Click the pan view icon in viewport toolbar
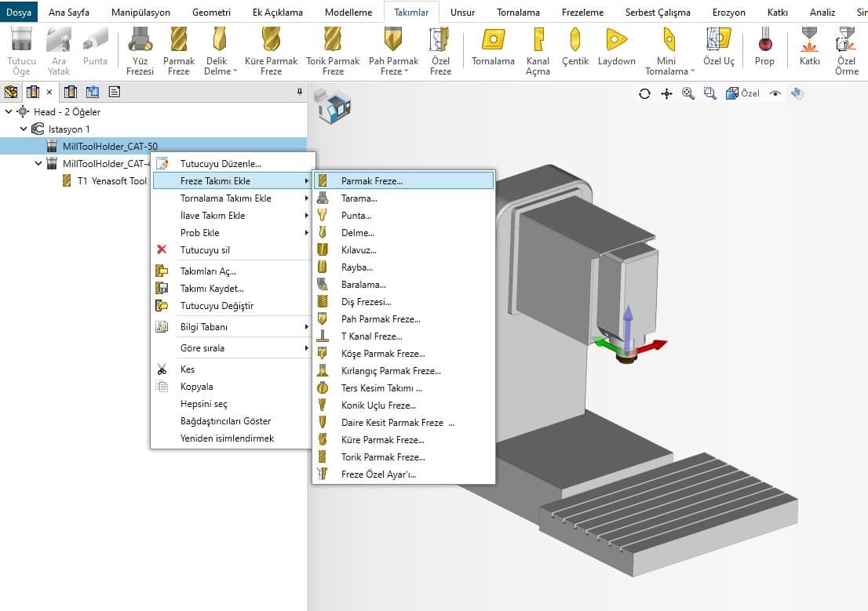The image size is (868, 611). [666, 93]
